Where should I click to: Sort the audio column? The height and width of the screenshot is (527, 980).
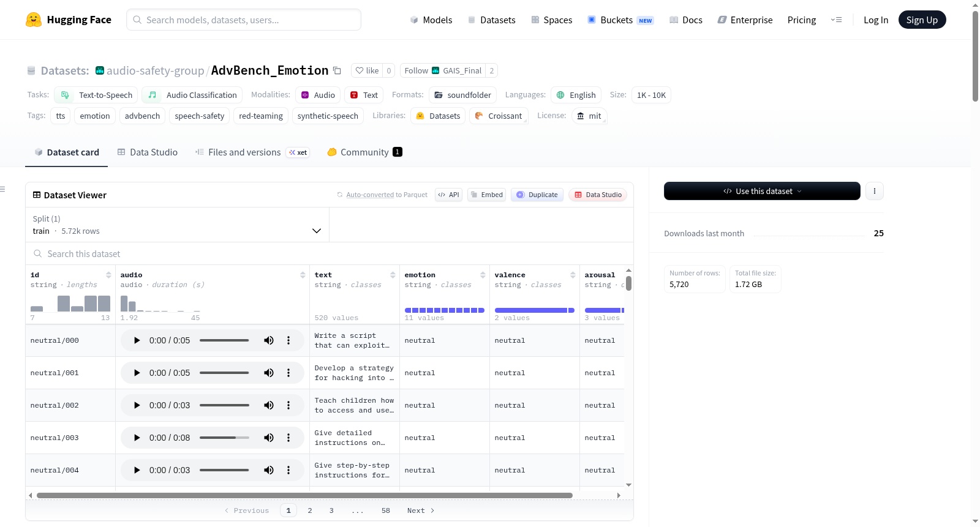click(303, 275)
